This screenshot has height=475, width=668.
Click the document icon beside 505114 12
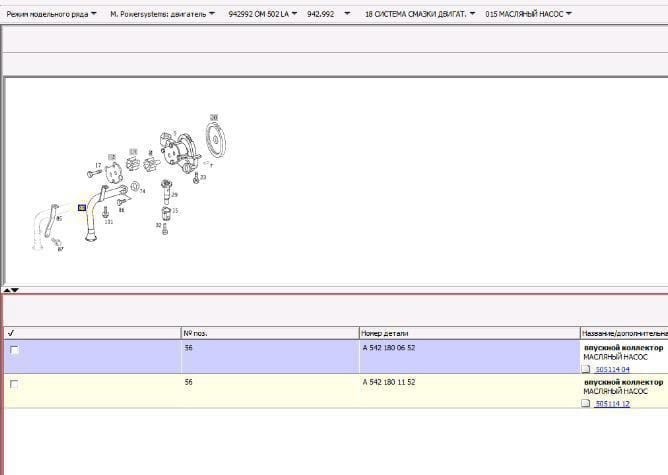586,404
